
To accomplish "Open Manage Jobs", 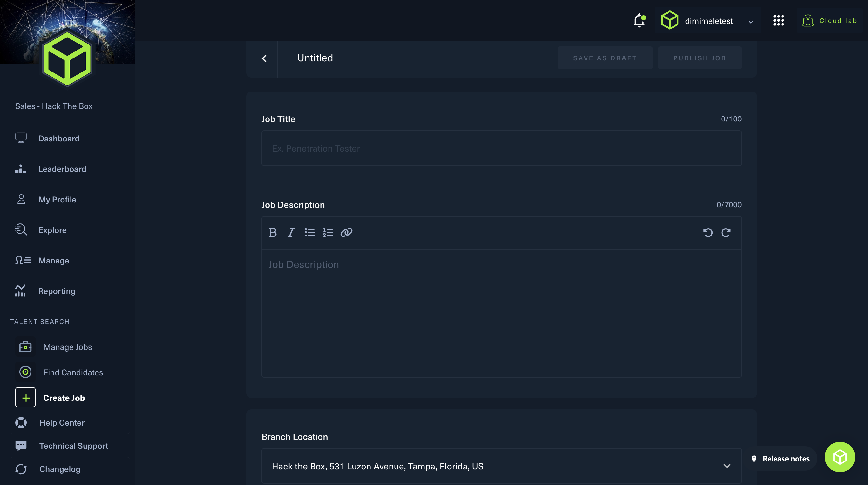I will [68, 347].
